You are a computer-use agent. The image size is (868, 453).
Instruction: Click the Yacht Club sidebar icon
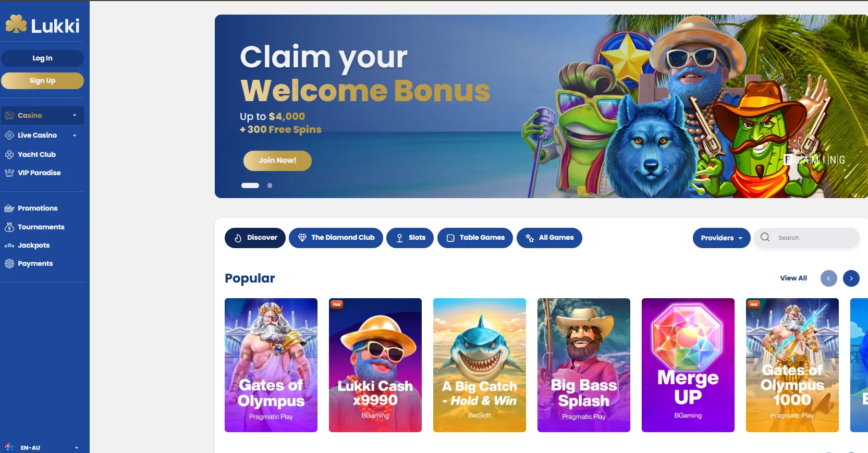coord(9,154)
